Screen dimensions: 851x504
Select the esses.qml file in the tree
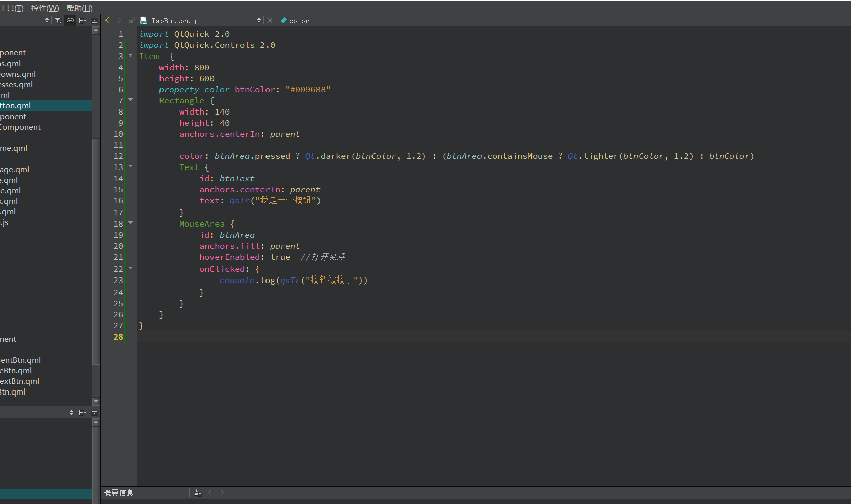coord(16,84)
